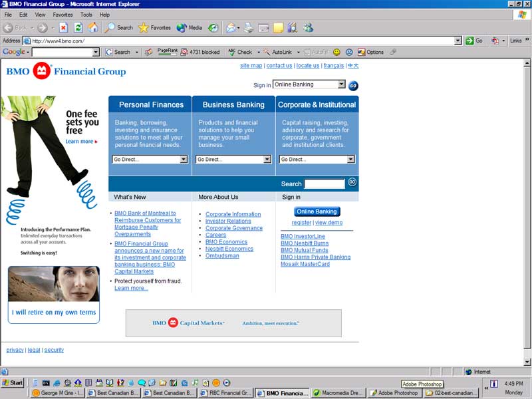Open the View menu in the menu bar

point(41,15)
